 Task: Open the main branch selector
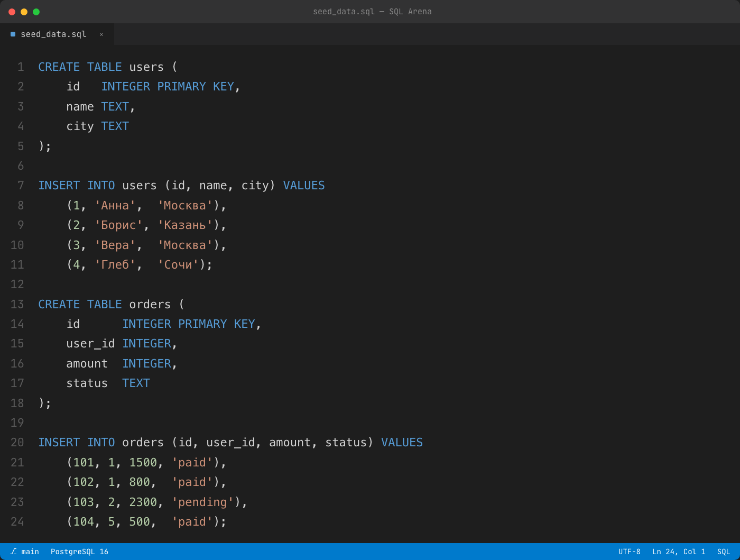pyautogui.click(x=25, y=552)
